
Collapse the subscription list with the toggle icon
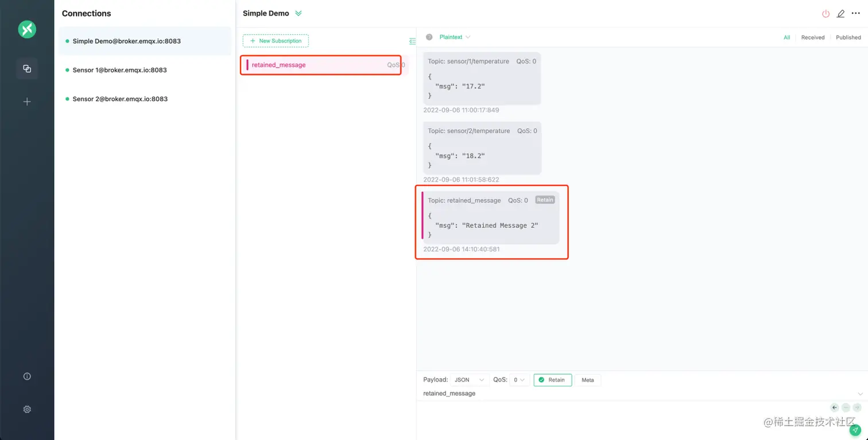tap(412, 41)
